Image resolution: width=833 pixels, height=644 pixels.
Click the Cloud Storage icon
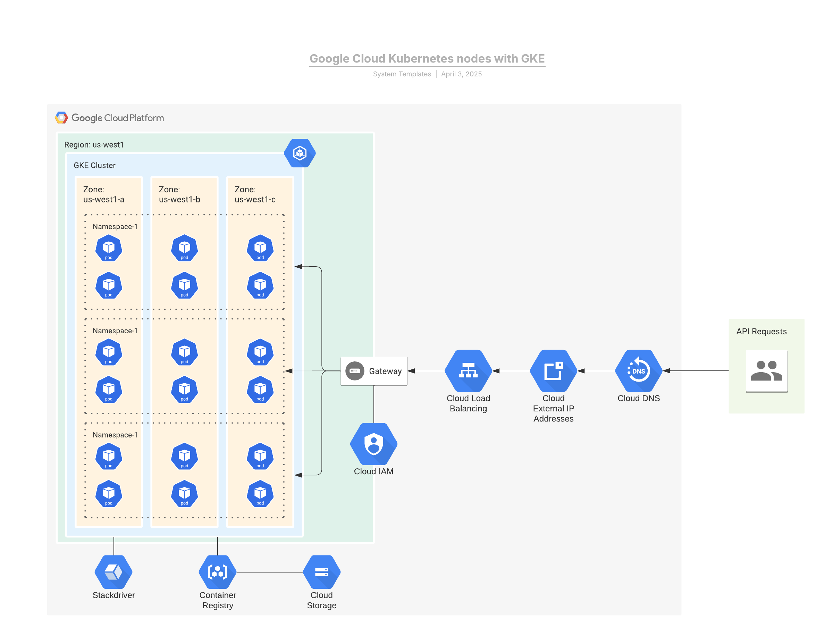click(x=321, y=571)
